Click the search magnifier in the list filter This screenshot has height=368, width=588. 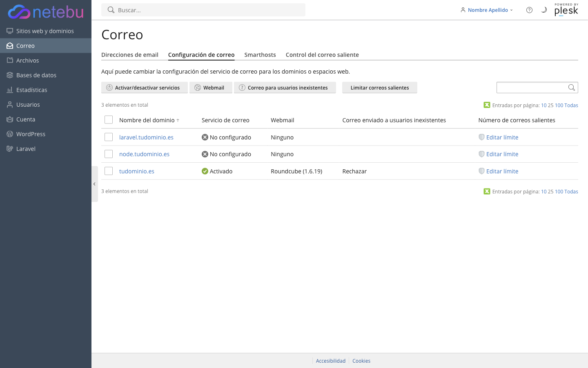(572, 88)
